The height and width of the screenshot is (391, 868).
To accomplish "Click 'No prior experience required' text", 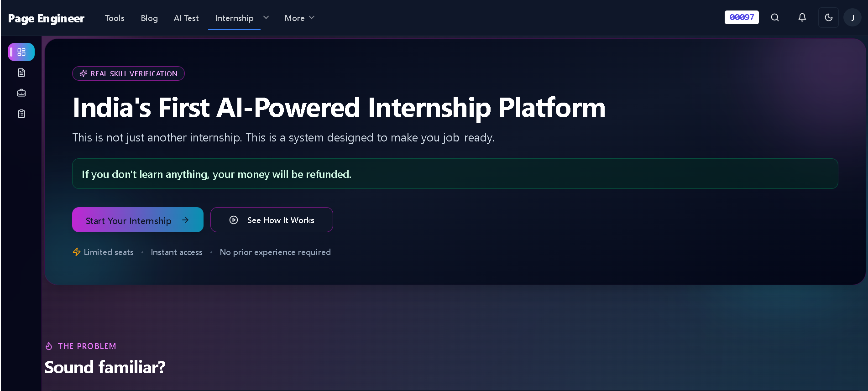I will tap(275, 252).
